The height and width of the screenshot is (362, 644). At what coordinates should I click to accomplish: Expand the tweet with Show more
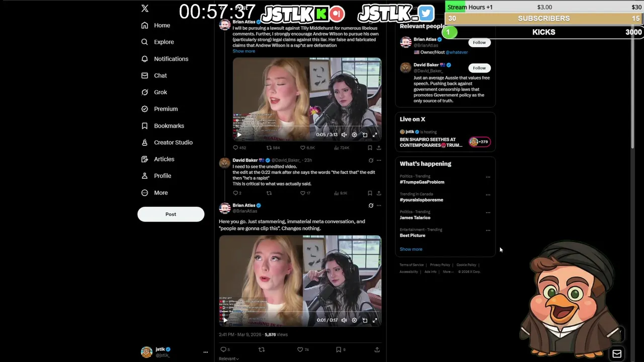click(244, 51)
